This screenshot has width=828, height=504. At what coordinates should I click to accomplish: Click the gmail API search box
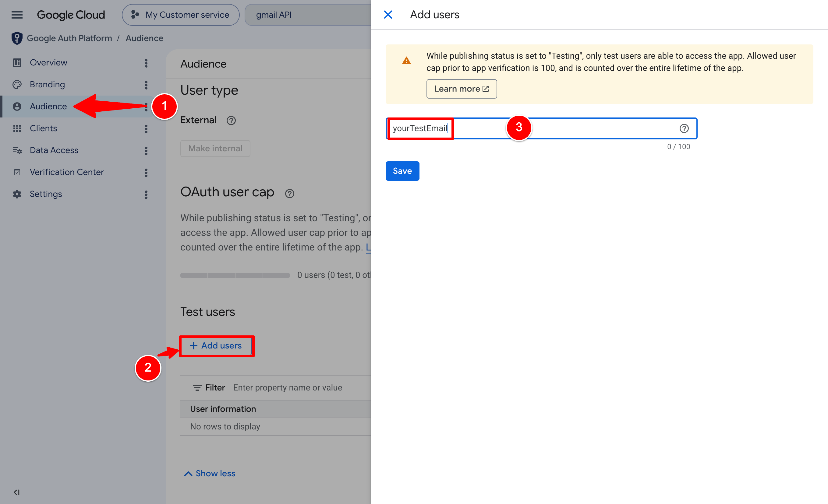point(307,15)
